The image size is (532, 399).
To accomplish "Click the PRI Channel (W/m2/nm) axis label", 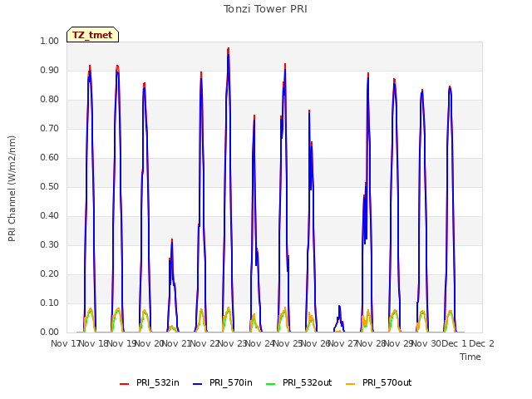I will [x=12, y=189].
